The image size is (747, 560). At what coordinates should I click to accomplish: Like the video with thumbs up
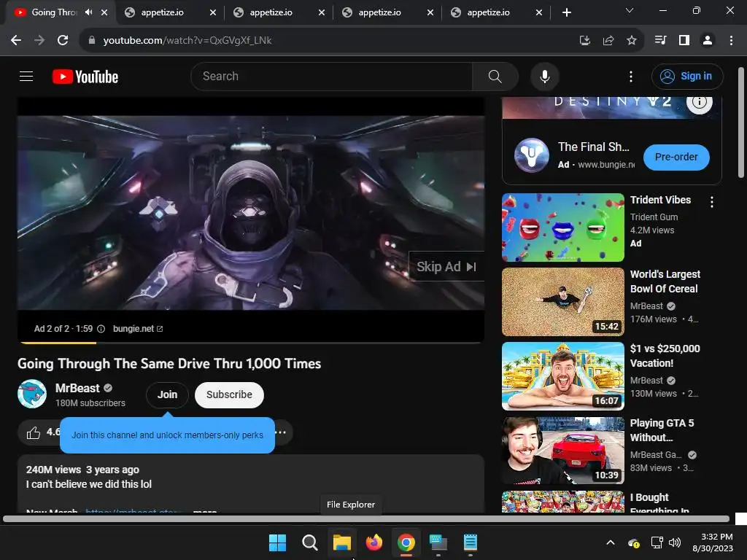(x=34, y=432)
